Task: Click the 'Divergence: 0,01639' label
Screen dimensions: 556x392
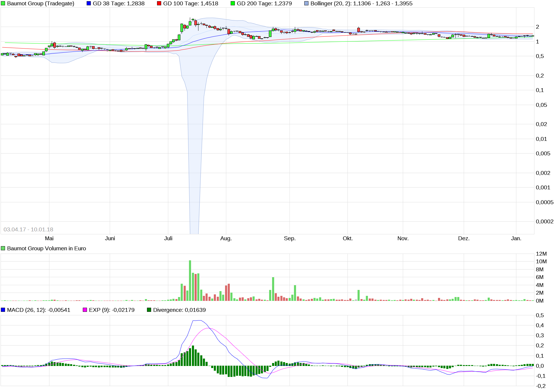Action: click(180, 310)
